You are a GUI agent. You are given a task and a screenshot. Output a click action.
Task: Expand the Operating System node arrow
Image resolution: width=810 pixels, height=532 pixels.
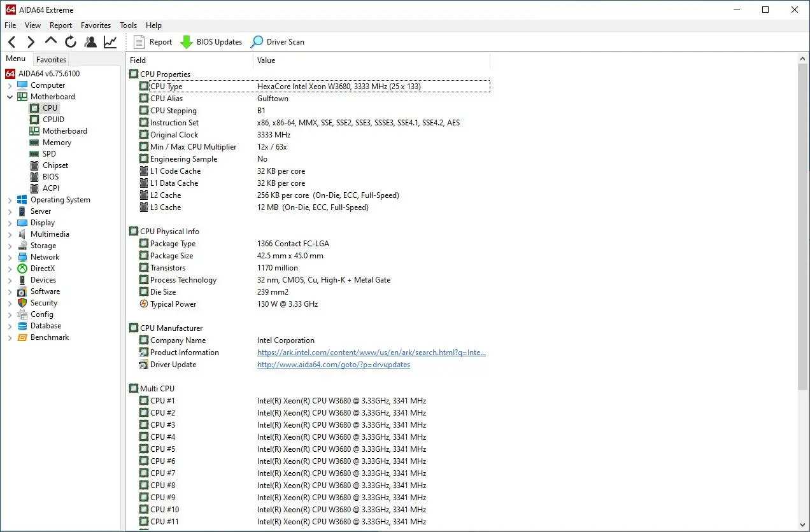click(10, 200)
